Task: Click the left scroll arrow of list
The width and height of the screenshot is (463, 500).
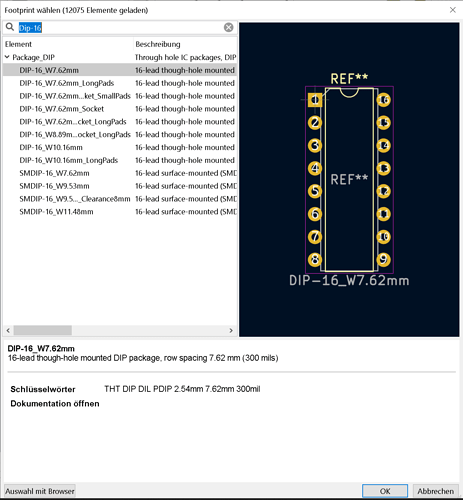Action: pos(8,330)
